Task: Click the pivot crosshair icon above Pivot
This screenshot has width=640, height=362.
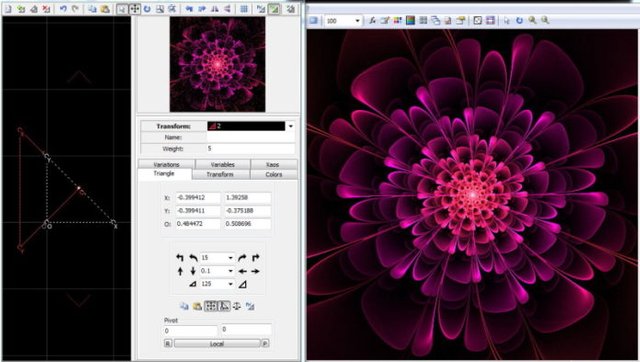Action: (x=237, y=306)
